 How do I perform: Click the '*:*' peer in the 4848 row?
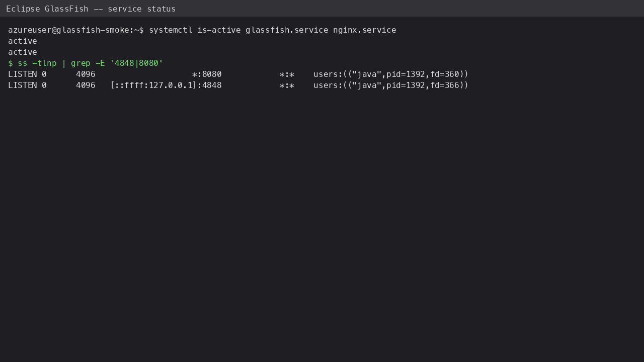287,85
